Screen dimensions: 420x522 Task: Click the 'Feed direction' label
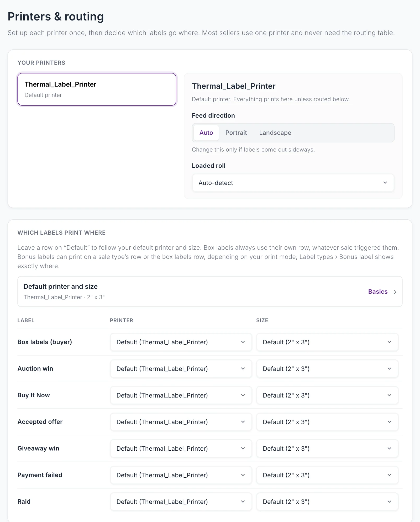[213, 115]
